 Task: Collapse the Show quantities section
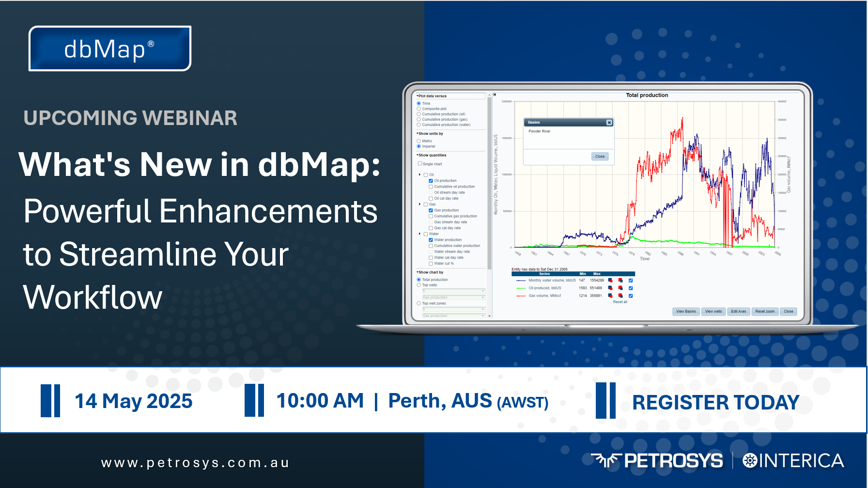[432, 155]
